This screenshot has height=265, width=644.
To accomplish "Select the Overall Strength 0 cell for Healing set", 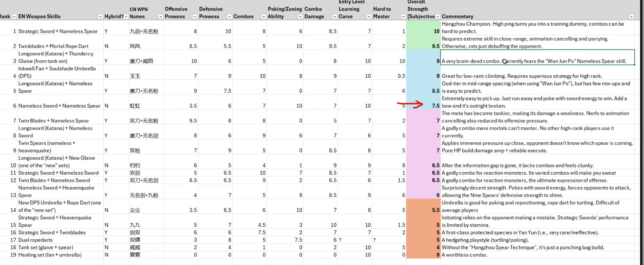I will click(424, 255).
